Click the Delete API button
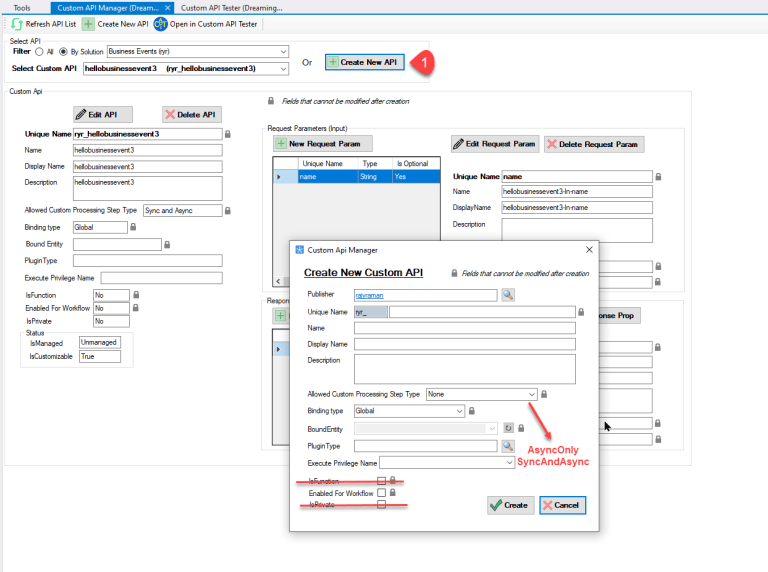This screenshot has width=768, height=572. (192, 115)
